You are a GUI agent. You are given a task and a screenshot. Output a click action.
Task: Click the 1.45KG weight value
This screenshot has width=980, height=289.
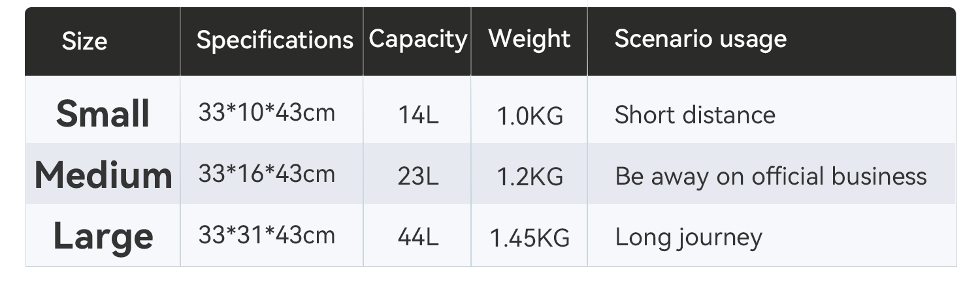click(x=530, y=238)
